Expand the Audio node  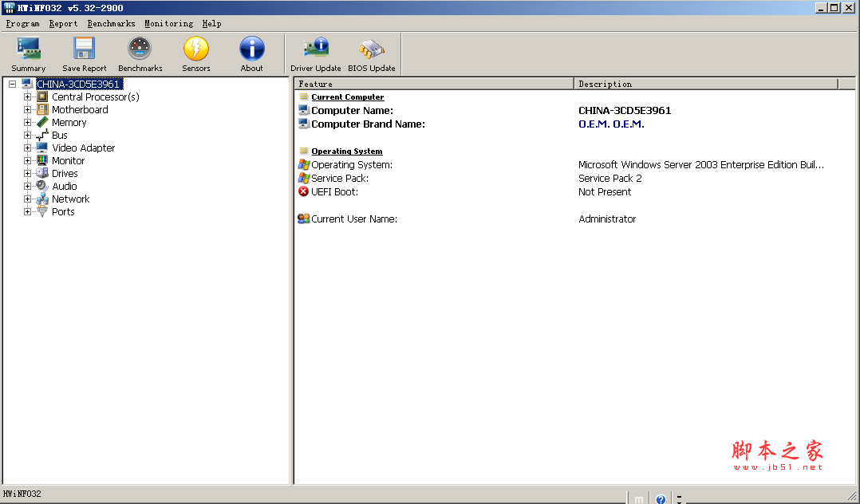coord(27,186)
